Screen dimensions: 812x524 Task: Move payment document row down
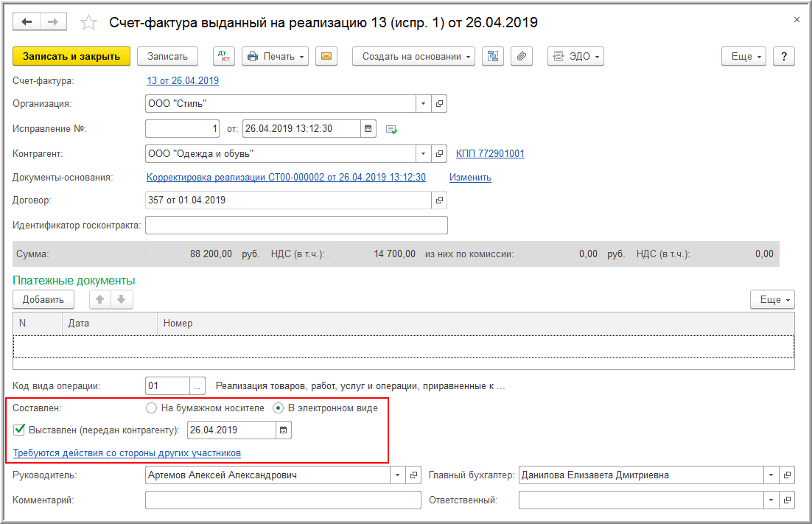tap(122, 299)
